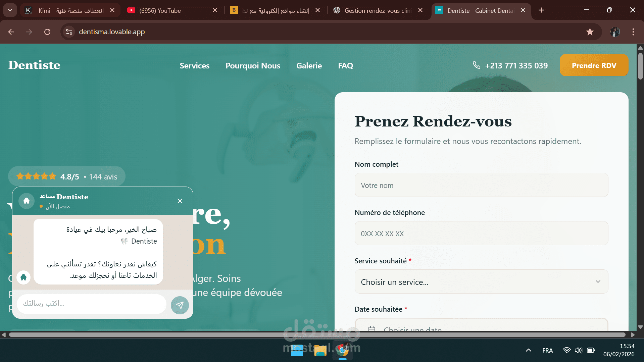Click the Prendre RDV button
Viewport: 644px width, 362px height.
[x=594, y=65]
